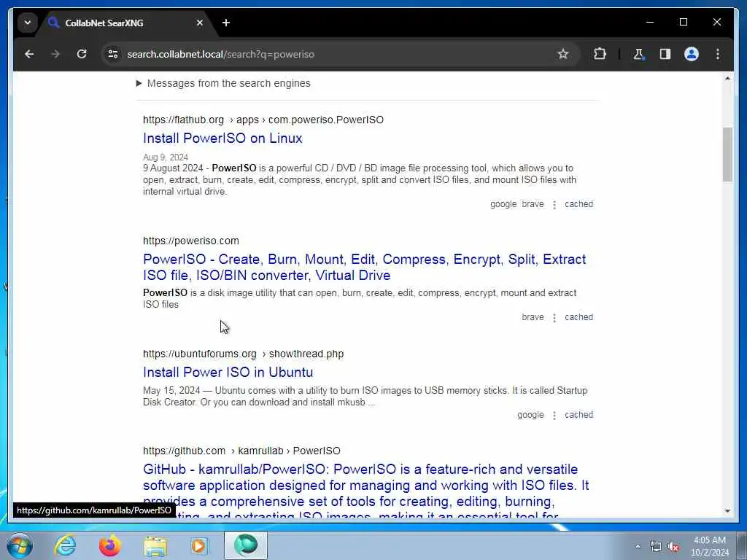Click the scrollbar up arrow
Image resolution: width=747 pixels, height=560 pixels.
tap(727, 78)
